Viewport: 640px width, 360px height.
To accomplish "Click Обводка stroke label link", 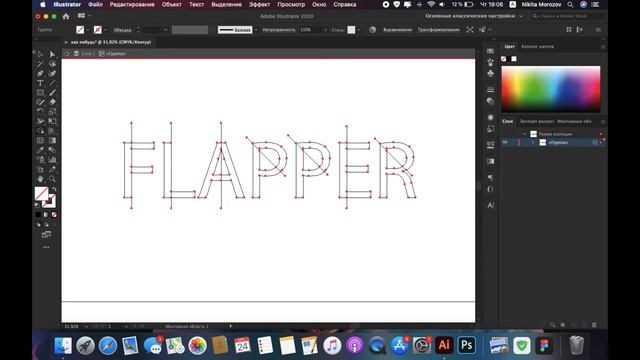I will coord(122,30).
